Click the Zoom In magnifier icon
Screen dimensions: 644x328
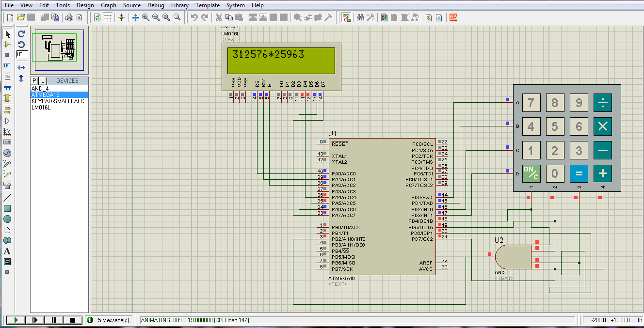[x=145, y=17]
